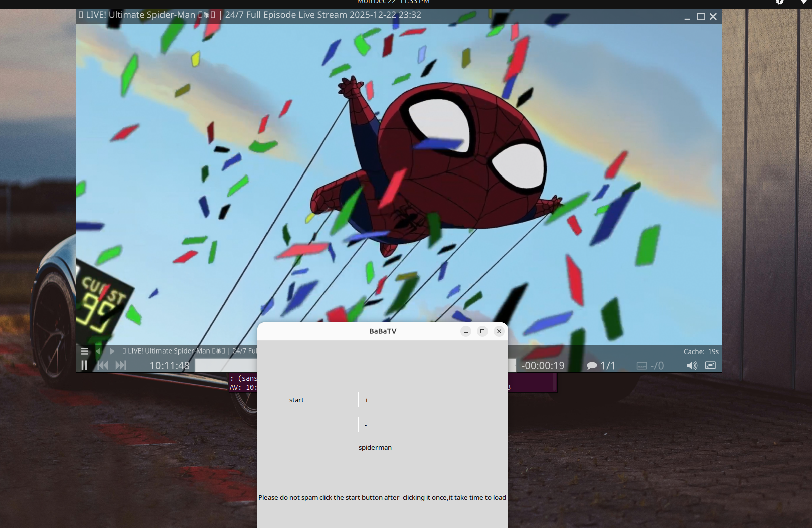
Task: Minimize the BaBaTV window
Action: tap(465, 331)
